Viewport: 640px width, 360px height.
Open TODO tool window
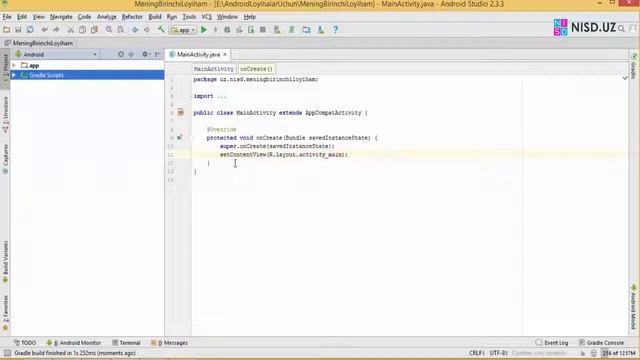click(25, 343)
